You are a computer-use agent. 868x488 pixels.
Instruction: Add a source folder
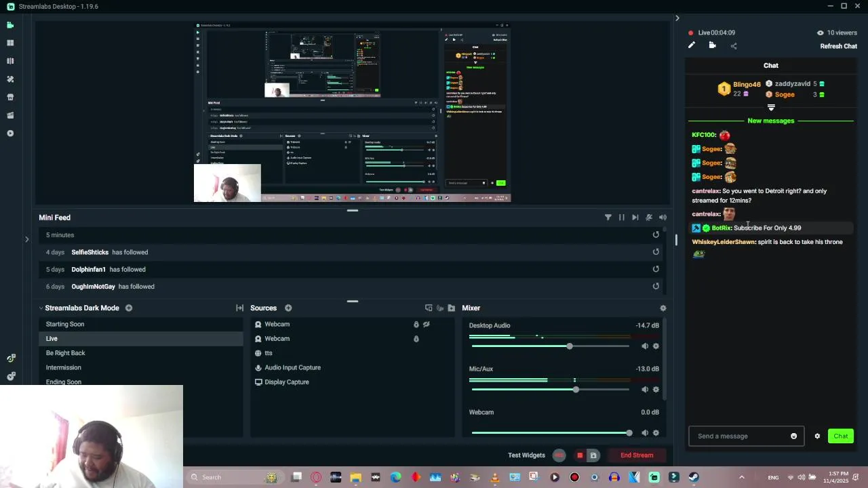[x=451, y=308]
